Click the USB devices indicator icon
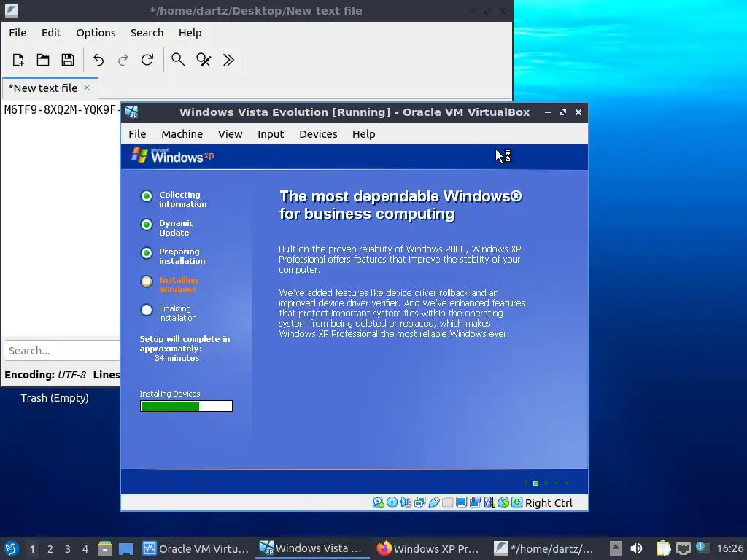This screenshot has height=560, width=747. coord(433,502)
